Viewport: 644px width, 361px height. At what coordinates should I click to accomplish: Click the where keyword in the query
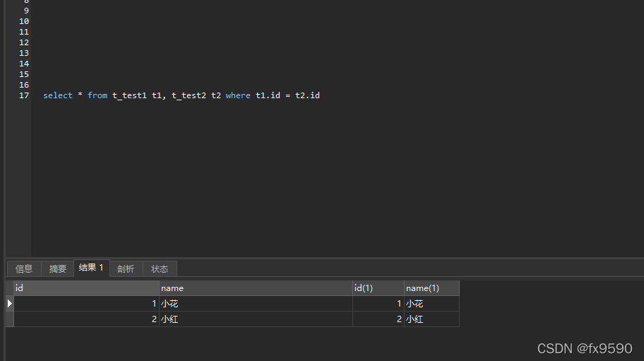(238, 95)
